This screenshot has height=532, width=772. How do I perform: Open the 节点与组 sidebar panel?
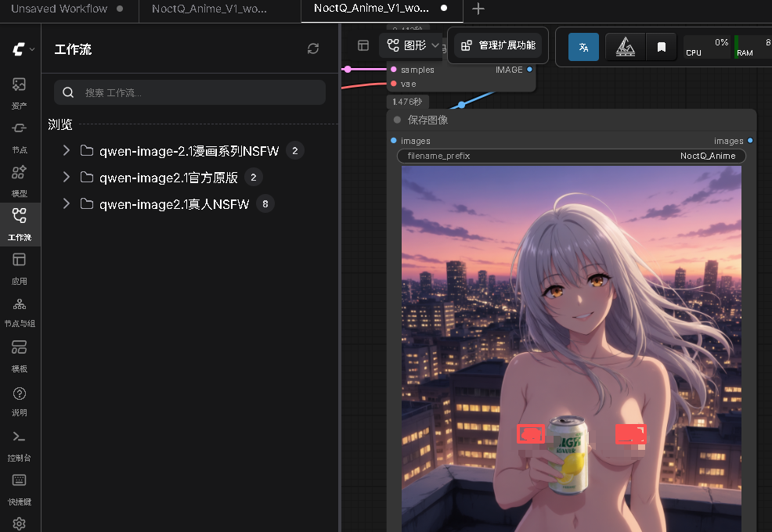coord(20,311)
